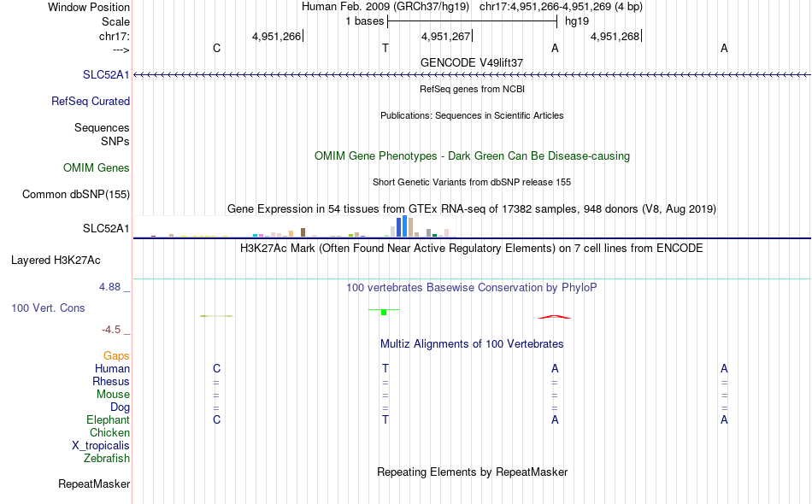The image size is (812, 504).
Task: Click base C in the ruler sequence row
Action: pyautogui.click(x=216, y=48)
